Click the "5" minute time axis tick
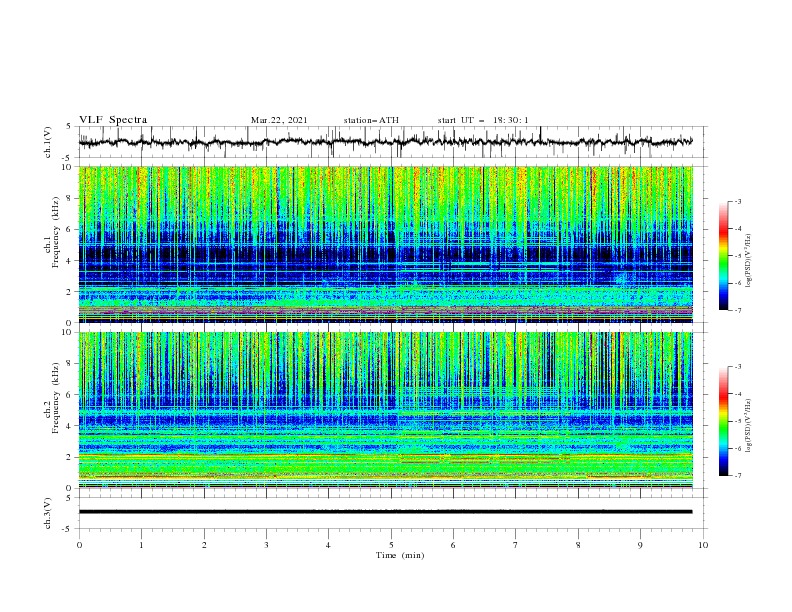 391,545
